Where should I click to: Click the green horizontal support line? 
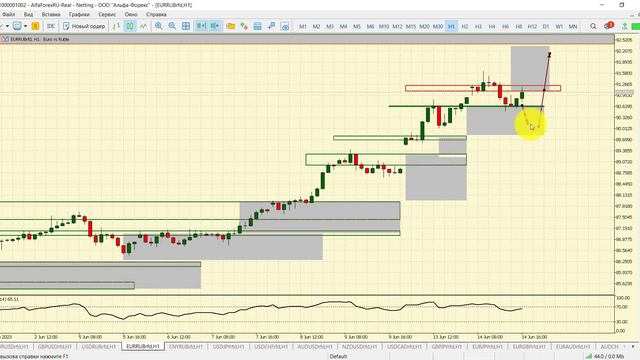click(466, 106)
